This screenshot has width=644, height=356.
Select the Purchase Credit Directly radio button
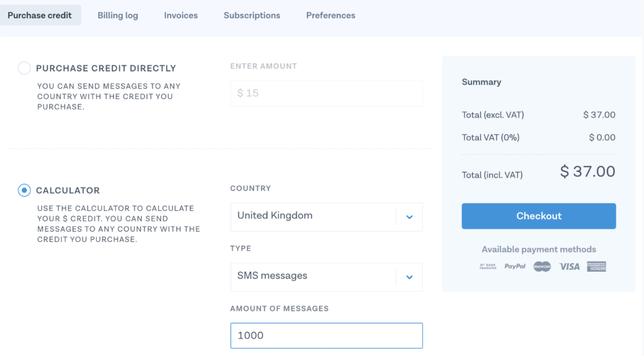click(24, 68)
